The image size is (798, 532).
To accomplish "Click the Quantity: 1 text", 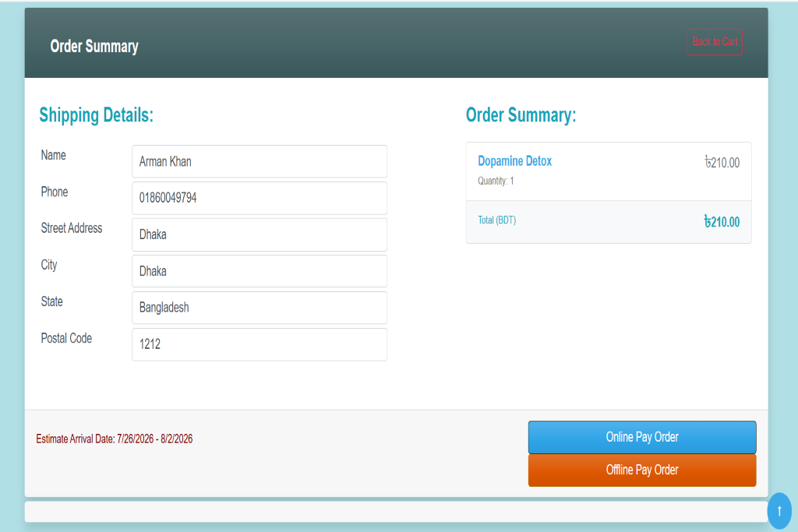I will 496,181.
